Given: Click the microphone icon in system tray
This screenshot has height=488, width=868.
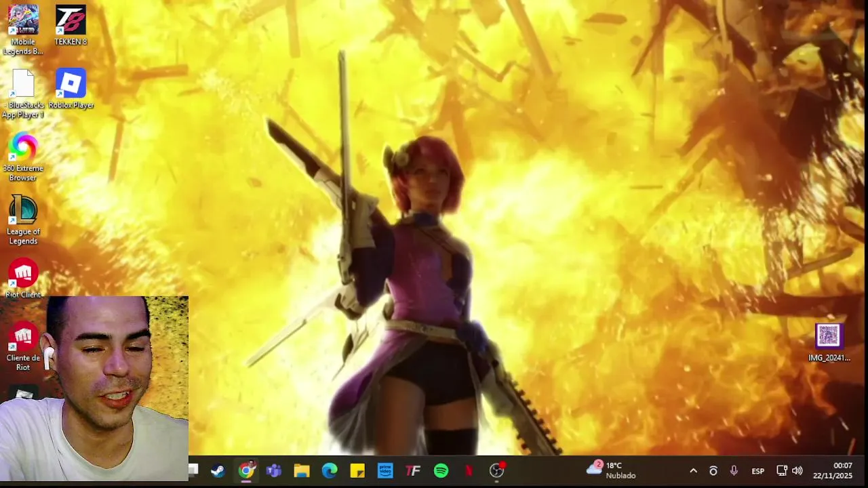Looking at the screenshot, I should [x=734, y=471].
